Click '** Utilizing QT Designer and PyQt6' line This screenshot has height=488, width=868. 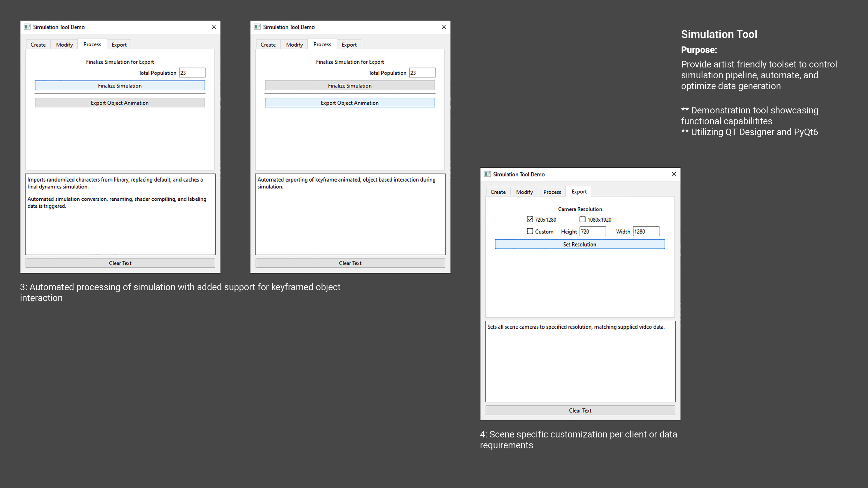[x=749, y=132]
